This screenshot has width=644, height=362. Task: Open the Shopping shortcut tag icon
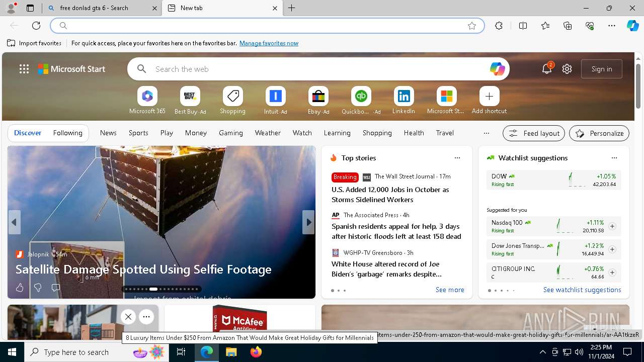click(x=232, y=96)
